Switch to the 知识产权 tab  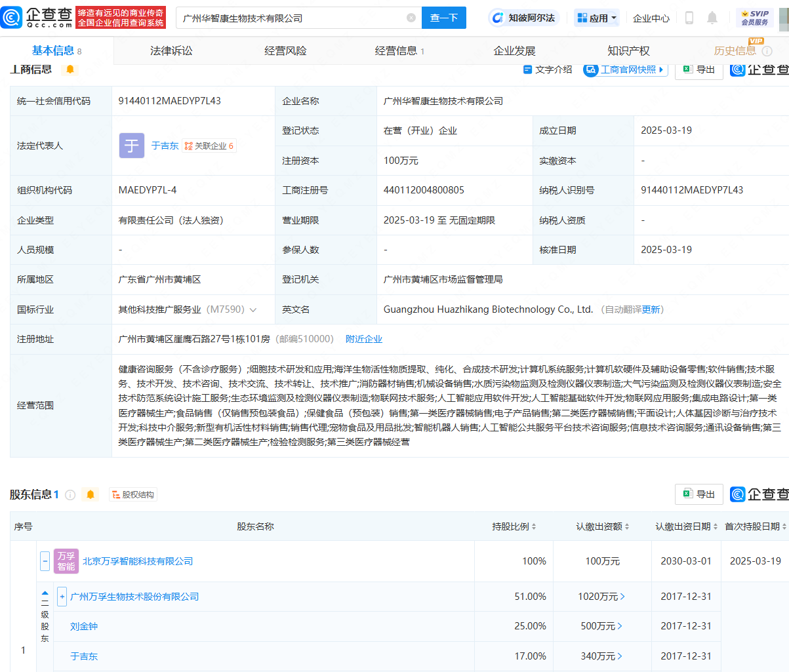click(x=628, y=50)
